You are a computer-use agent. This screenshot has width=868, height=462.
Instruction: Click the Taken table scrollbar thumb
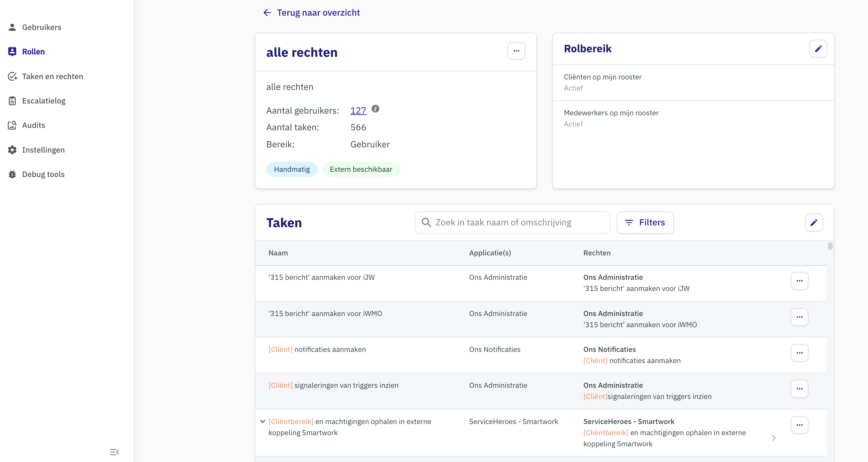point(830,246)
